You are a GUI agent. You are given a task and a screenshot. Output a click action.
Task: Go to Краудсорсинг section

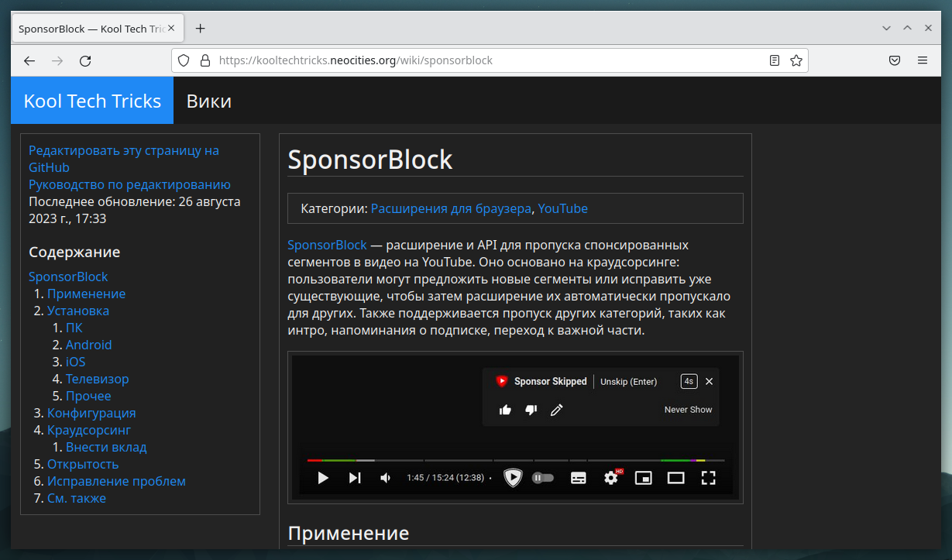[89, 430]
